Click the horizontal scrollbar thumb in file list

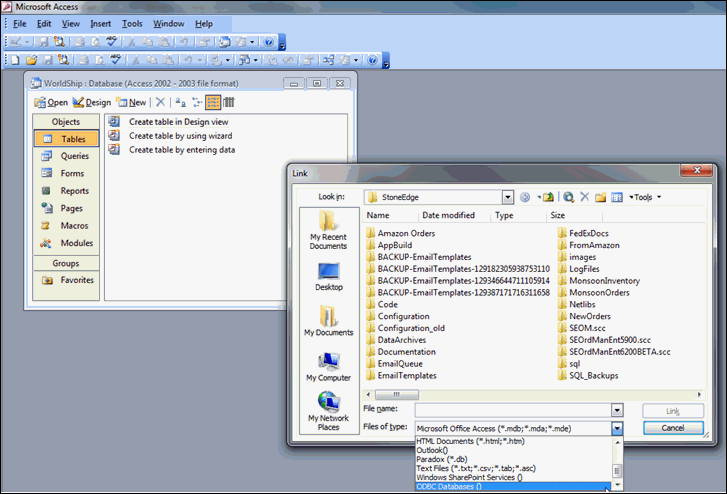click(x=397, y=395)
